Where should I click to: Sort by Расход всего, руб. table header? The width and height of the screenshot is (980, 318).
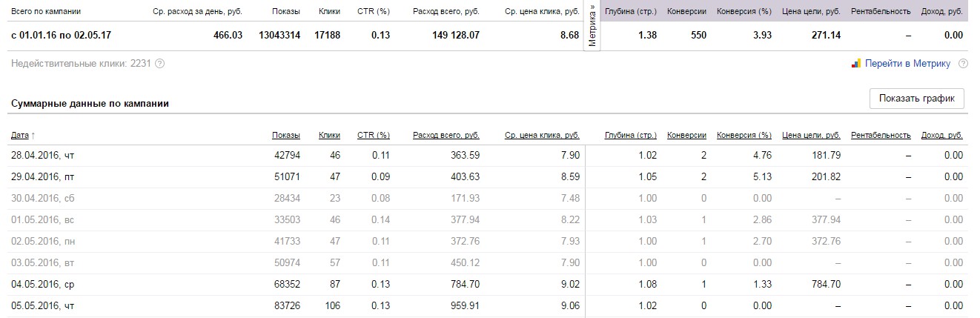point(446,135)
